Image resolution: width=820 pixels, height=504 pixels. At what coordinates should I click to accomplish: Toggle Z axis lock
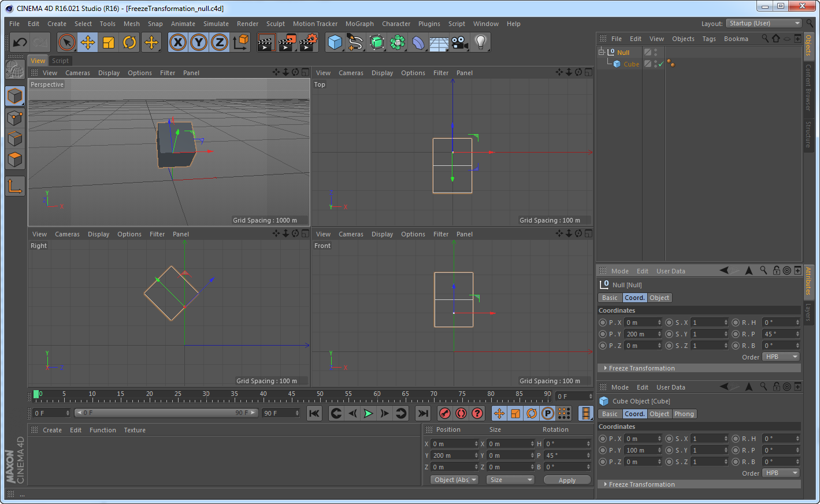[x=220, y=42]
